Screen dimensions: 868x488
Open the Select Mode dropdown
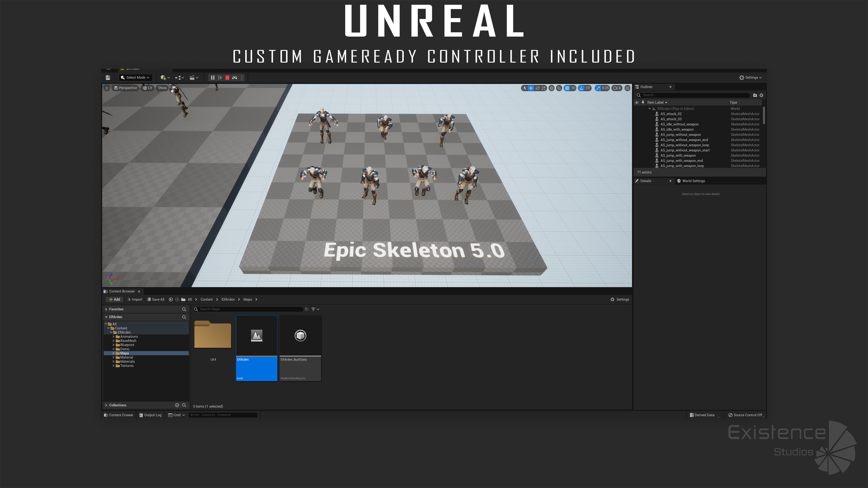point(135,77)
